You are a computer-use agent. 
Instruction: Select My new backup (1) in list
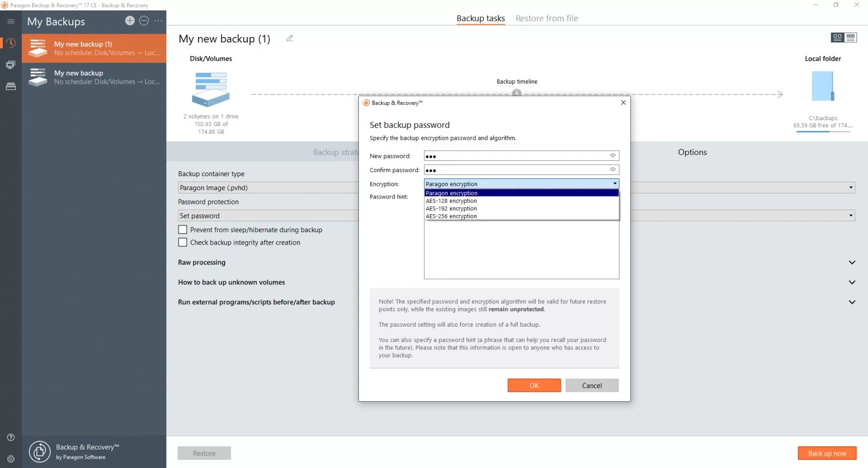pos(94,48)
